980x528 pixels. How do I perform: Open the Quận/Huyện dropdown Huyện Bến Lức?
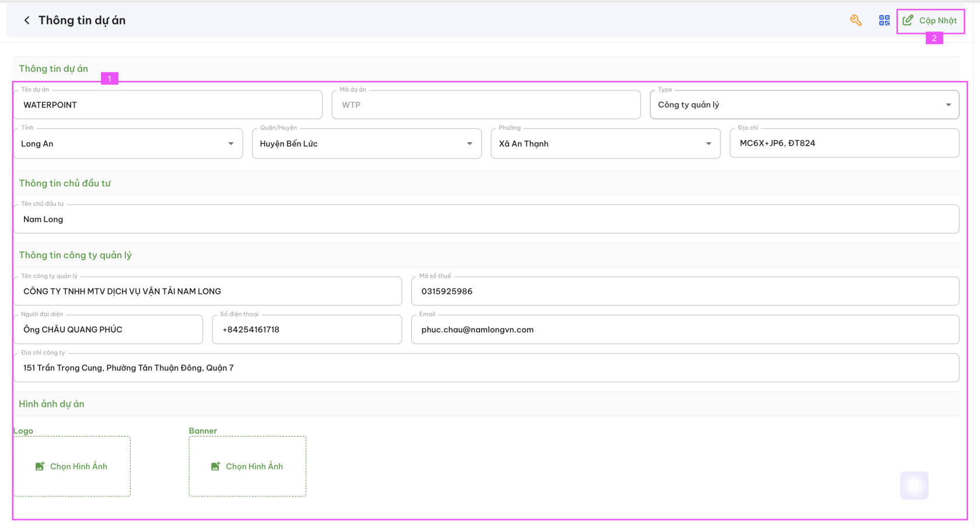point(367,143)
